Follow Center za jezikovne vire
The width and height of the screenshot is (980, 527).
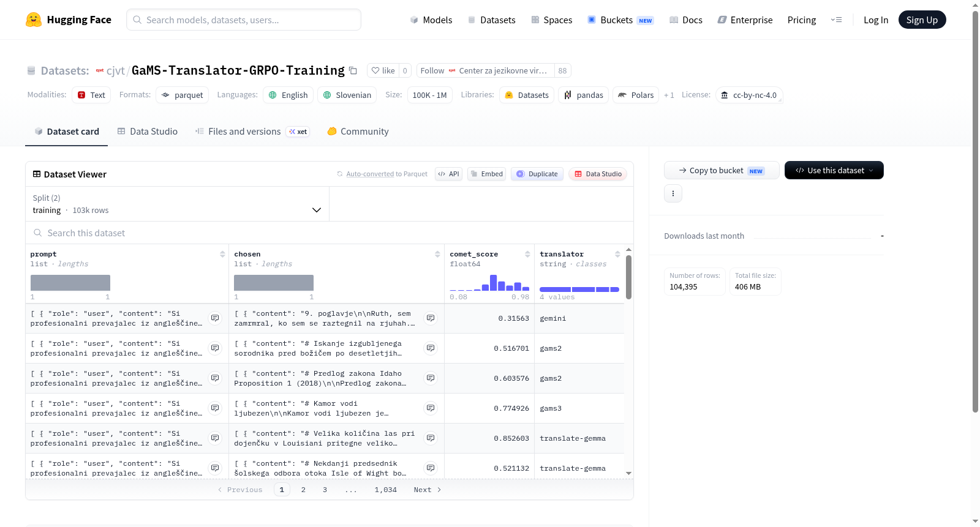(486, 70)
